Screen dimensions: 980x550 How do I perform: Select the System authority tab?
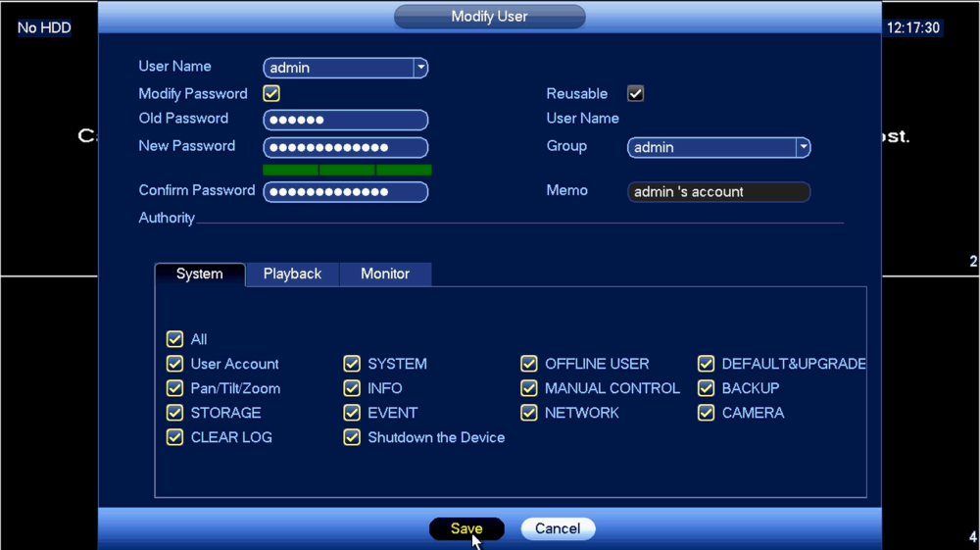[x=199, y=275]
